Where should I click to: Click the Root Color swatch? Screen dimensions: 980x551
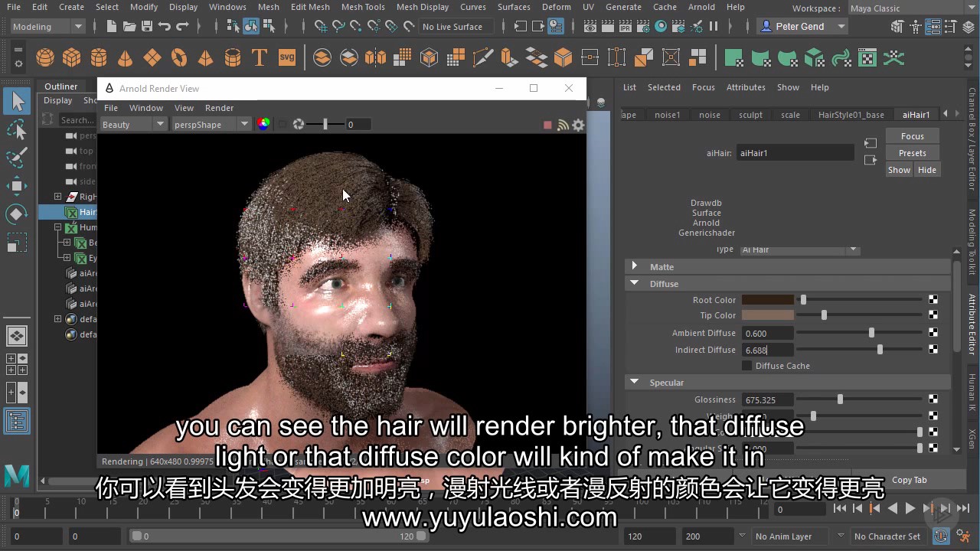coord(768,300)
